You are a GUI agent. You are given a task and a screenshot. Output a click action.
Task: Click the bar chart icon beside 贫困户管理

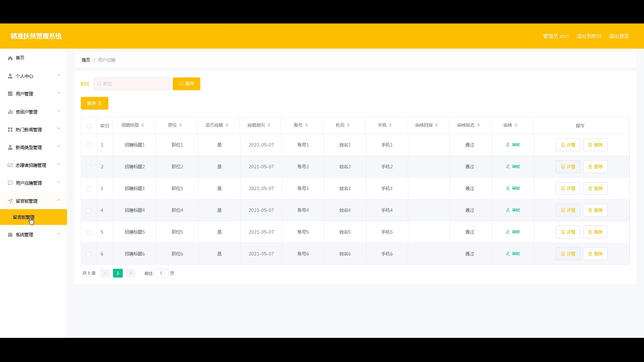(10, 112)
